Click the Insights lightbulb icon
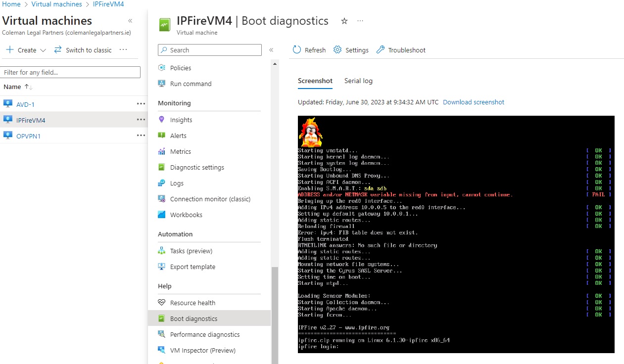The height and width of the screenshot is (364, 624). pos(161,120)
